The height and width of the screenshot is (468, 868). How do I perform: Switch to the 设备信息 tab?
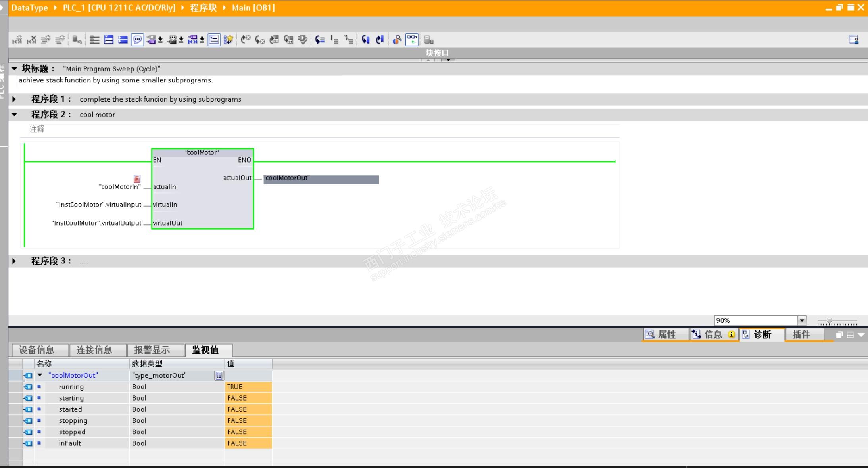(x=37, y=350)
